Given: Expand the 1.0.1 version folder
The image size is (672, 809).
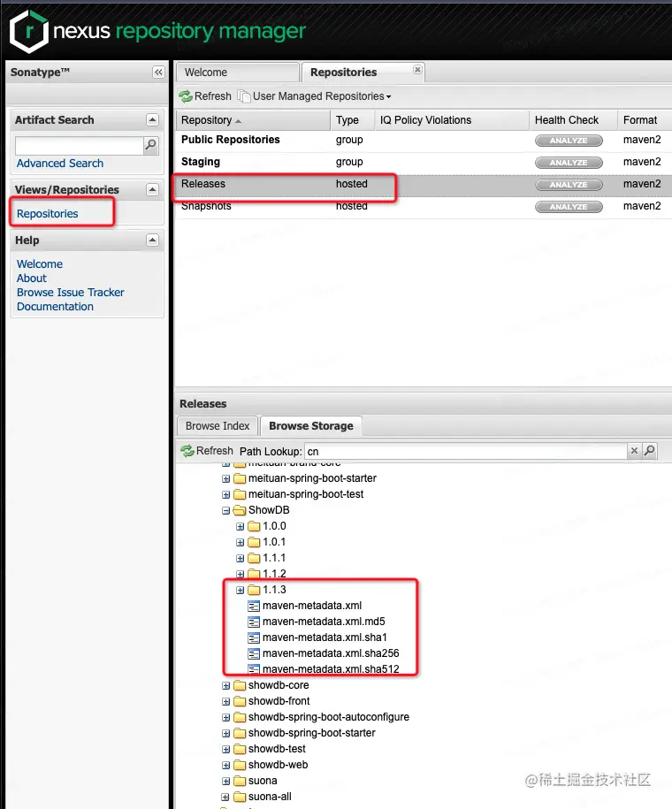Looking at the screenshot, I should 240,543.
